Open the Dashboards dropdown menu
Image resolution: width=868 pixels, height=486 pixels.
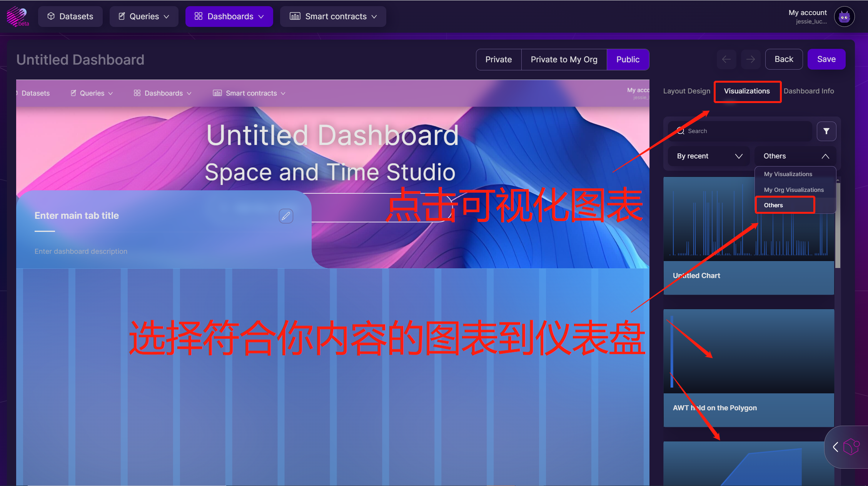(x=229, y=17)
